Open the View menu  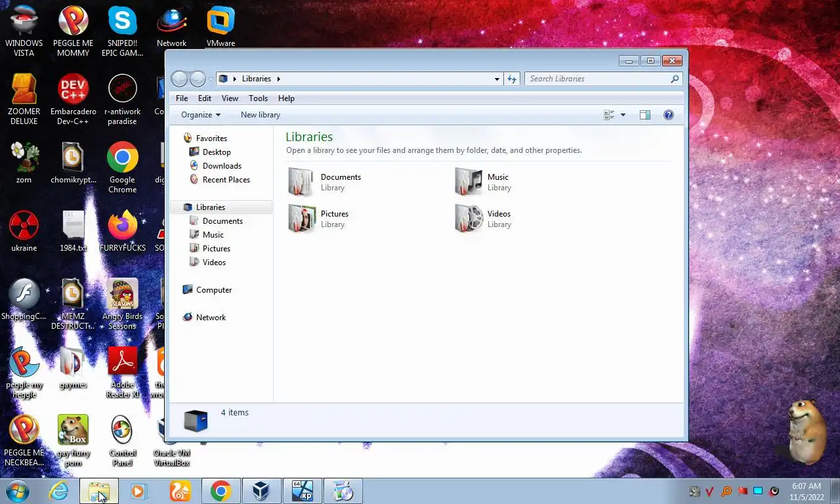tap(230, 98)
